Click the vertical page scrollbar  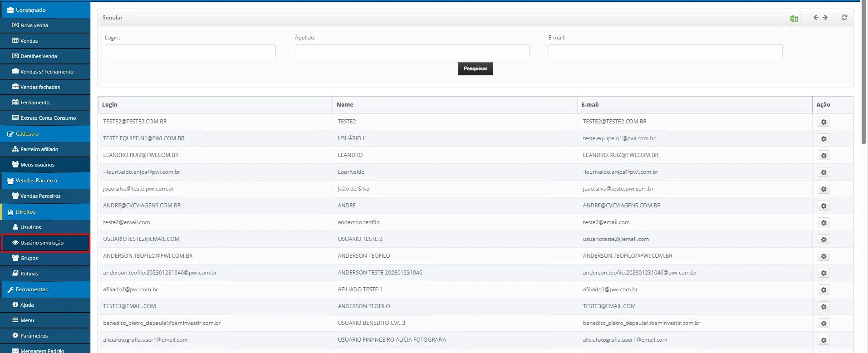[863, 73]
